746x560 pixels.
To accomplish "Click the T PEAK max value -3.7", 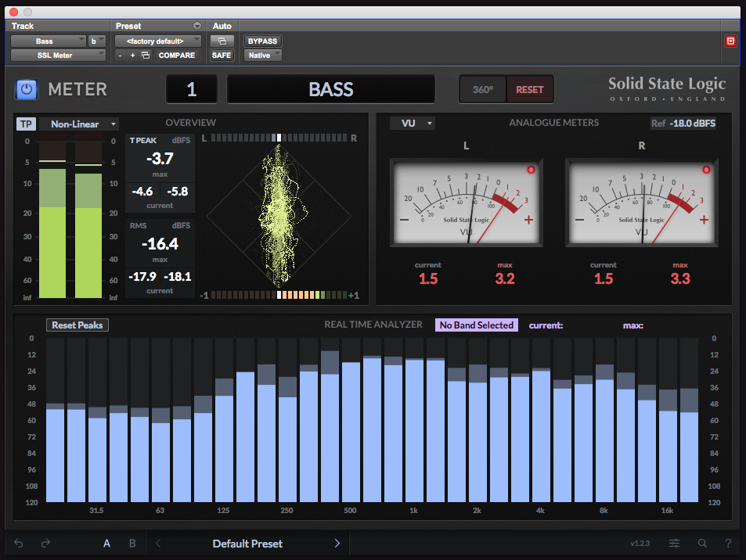I will point(160,158).
